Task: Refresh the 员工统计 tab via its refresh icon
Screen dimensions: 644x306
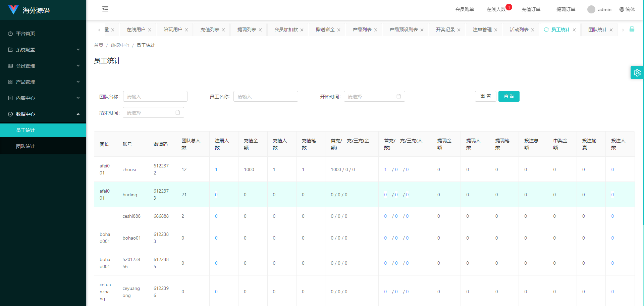Action: [547, 30]
